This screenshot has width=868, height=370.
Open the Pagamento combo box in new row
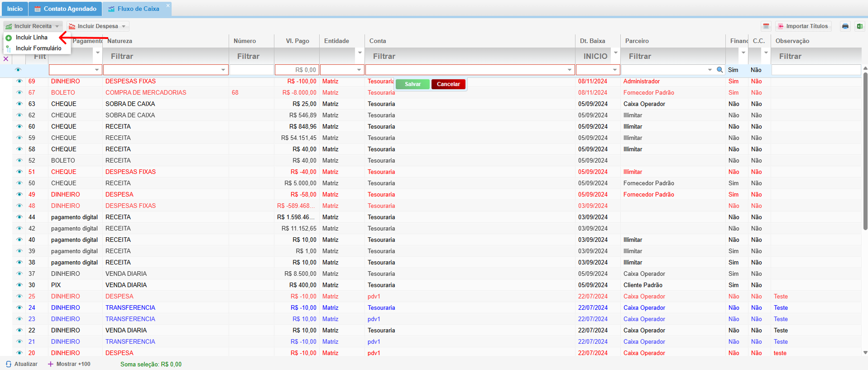[75, 70]
